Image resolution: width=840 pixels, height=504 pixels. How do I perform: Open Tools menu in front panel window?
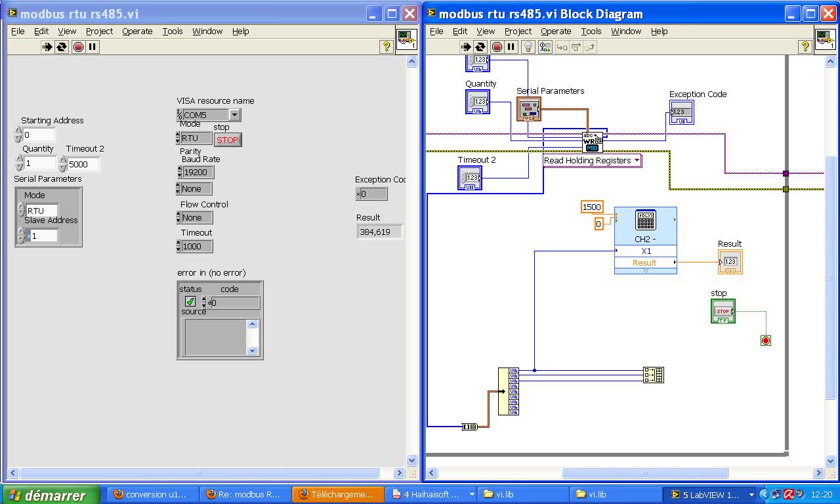tap(173, 31)
